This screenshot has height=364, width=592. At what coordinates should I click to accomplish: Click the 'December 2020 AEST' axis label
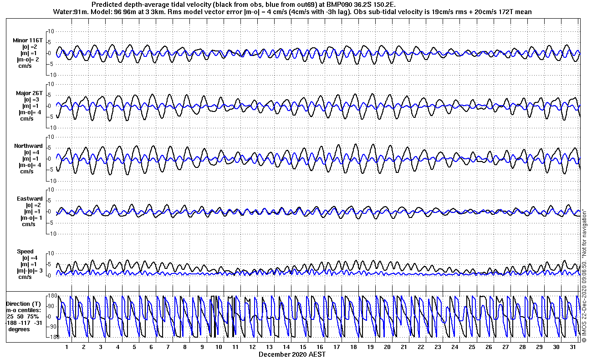(292, 354)
